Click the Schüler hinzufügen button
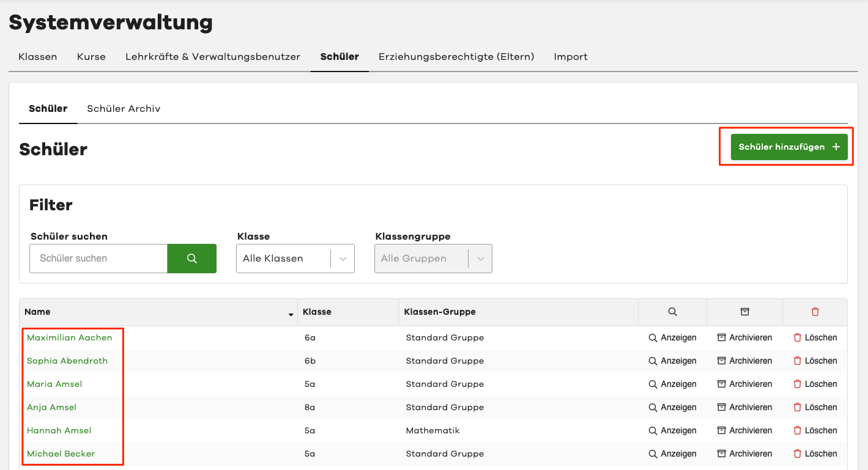Viewport: 868px width, 470px height. click(788, 147)
